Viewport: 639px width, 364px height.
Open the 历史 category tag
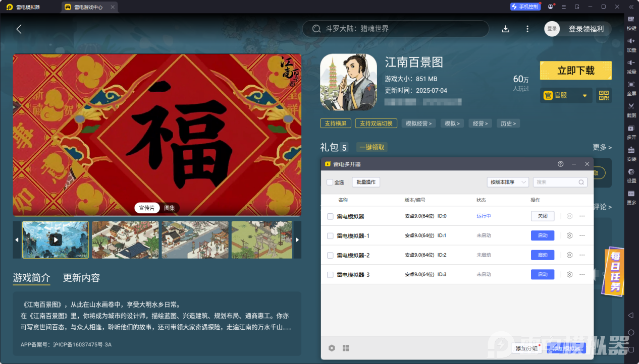click(507, 124)
